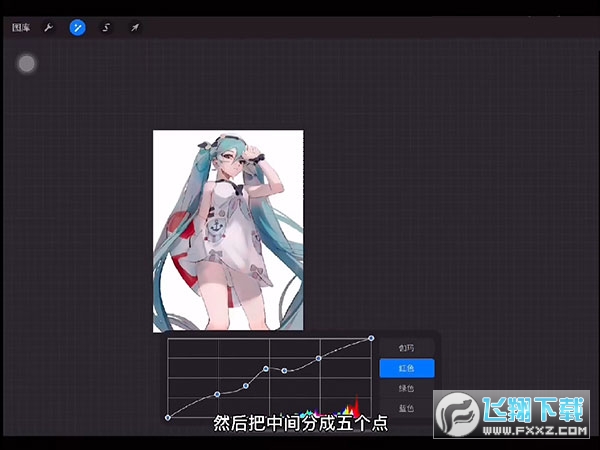
Task: Select the bottom-left curve endpoint
Action: [168, 417]
